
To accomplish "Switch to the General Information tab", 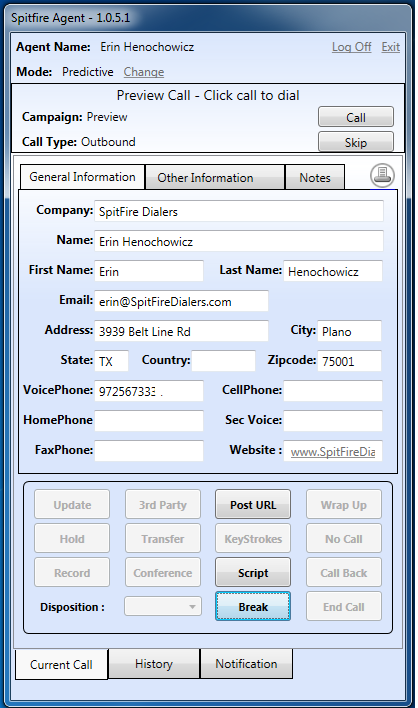I will tap(82, 177).
